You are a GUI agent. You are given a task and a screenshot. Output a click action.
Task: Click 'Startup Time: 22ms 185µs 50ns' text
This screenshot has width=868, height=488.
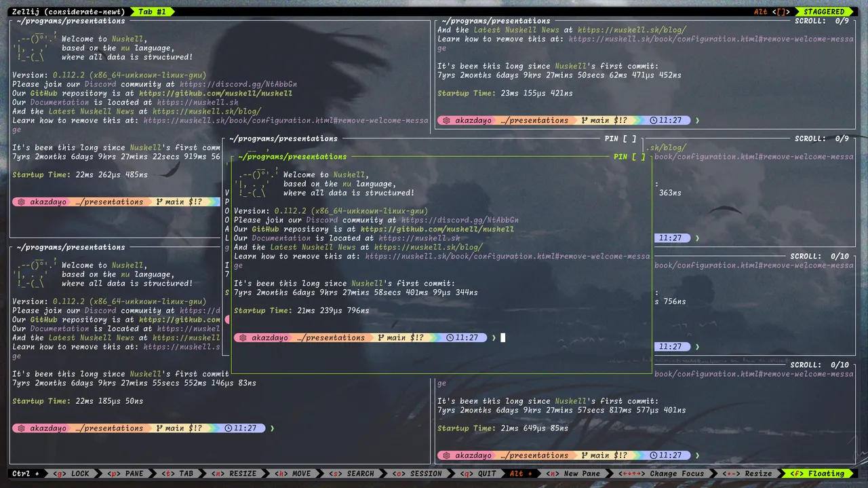coord(78,401)
